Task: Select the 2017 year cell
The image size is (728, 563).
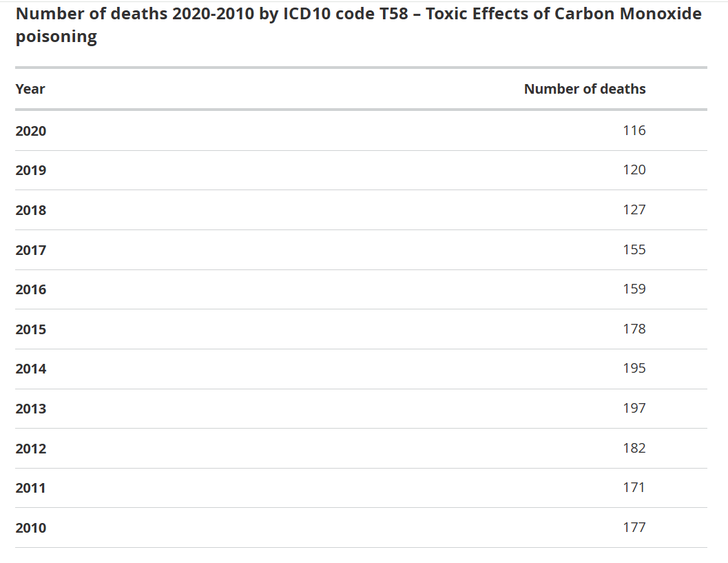Action: 31,250
